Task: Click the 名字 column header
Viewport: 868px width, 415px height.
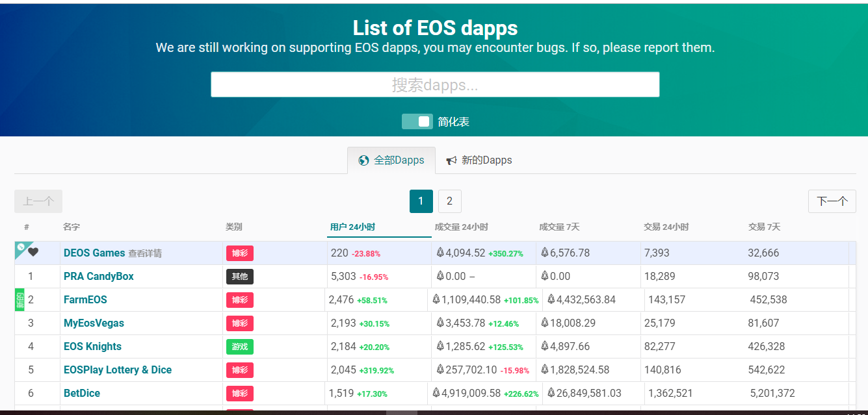Action: [71, 227]
